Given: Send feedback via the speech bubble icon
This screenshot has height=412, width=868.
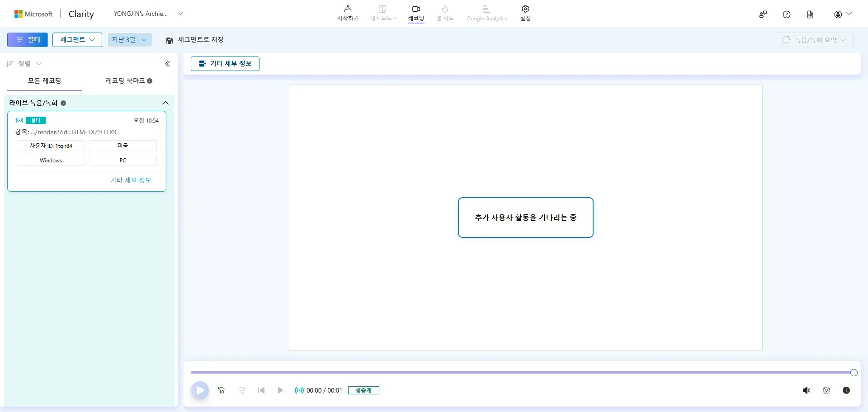Looking at the screenshot, I should point(763,14).
